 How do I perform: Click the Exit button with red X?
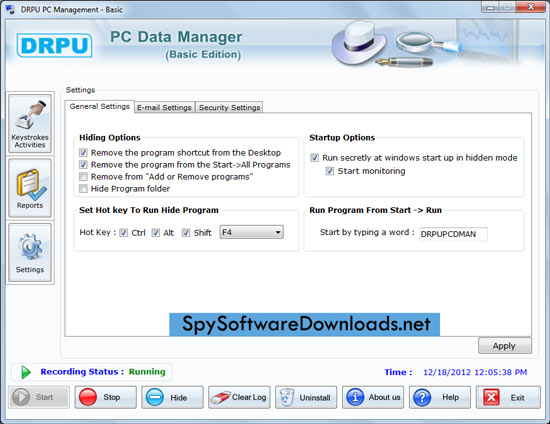pos(508,397)
